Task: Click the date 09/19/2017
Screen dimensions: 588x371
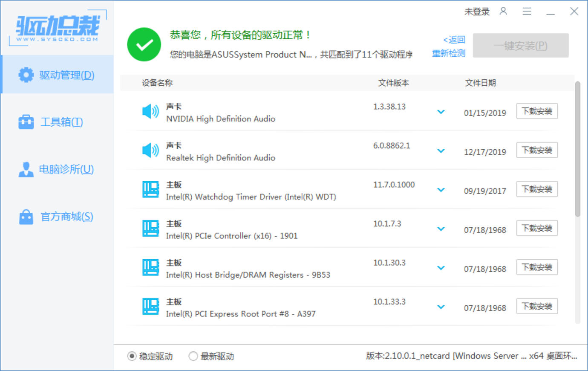Action: coord(485,191)
